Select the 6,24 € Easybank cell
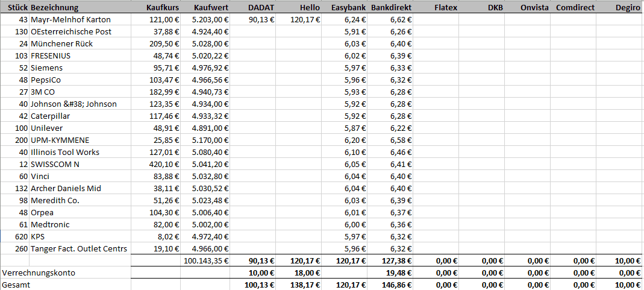 [345, 20]
